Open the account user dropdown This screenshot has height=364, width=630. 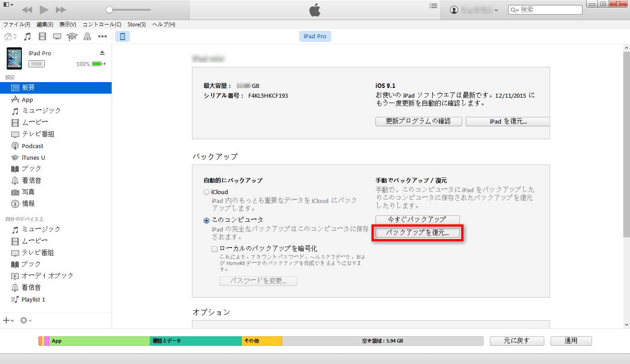(x=474, y=10)
